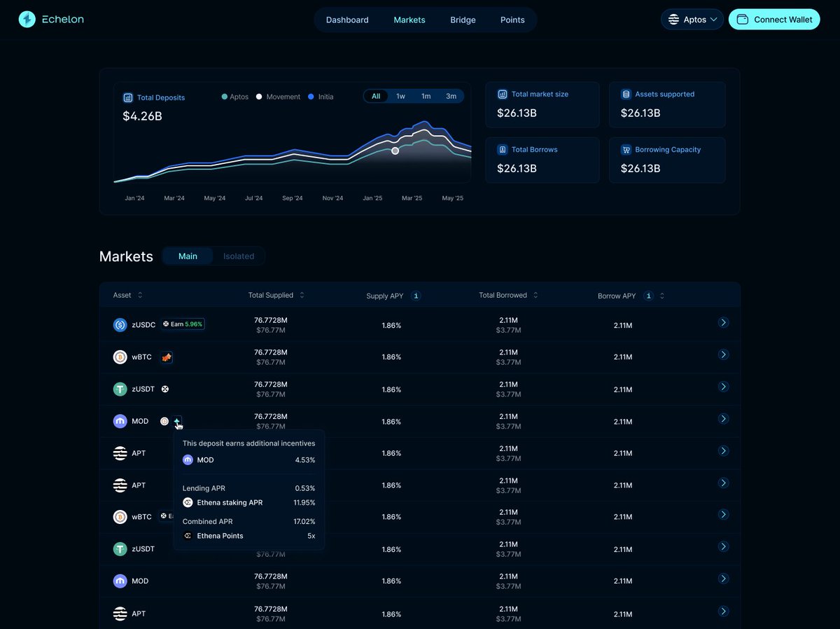Select the 1m chart time range
Viewport: 840px width, 629px height.
[426, 96]
